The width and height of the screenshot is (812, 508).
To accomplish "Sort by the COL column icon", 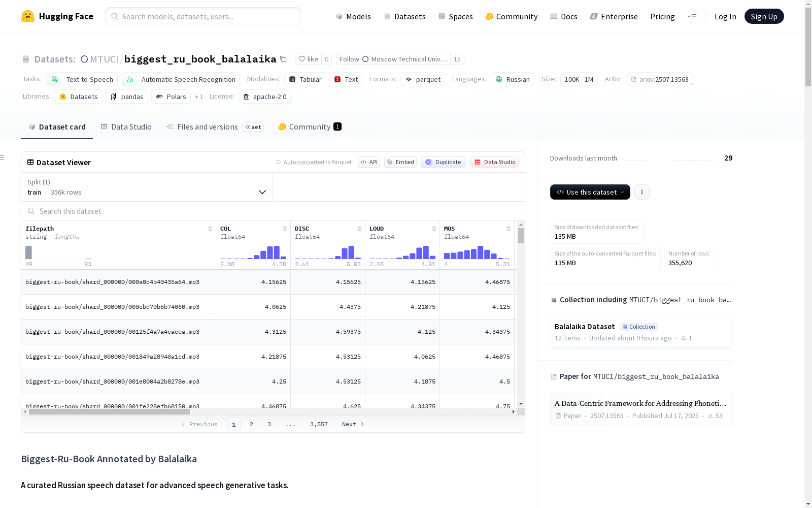I will (285, 229).
